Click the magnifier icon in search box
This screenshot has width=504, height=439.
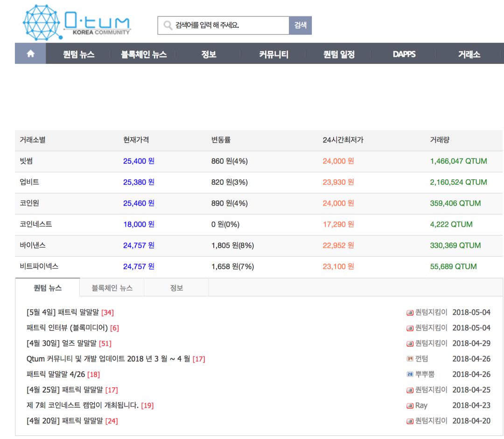pos(168,25)
